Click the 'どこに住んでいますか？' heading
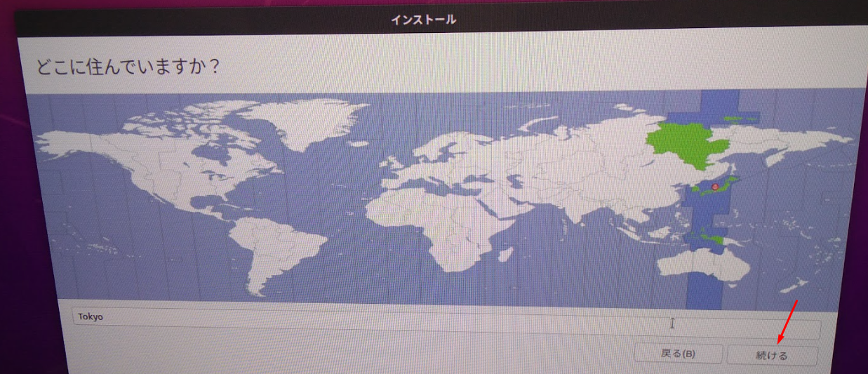 [x=128, y=68]
